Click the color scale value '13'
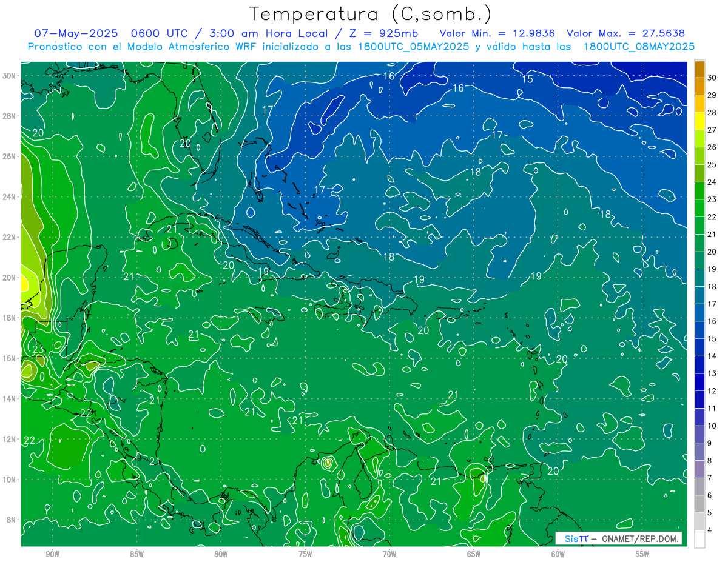 [x=712, y=373]
